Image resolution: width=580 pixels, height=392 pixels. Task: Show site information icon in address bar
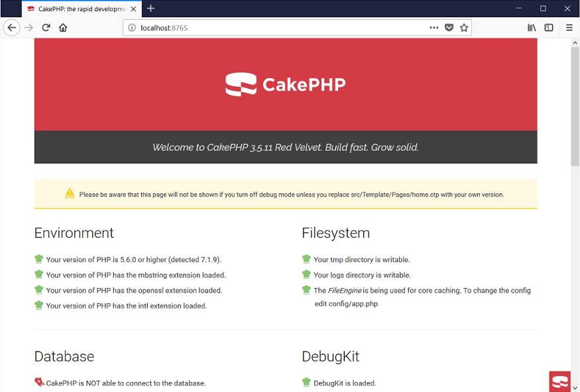pyautogui.click(x=132, y=28)
